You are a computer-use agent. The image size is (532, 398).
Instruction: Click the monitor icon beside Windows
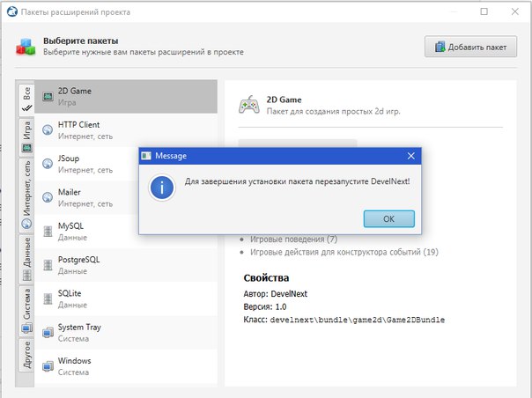click(x=48, y=366)
